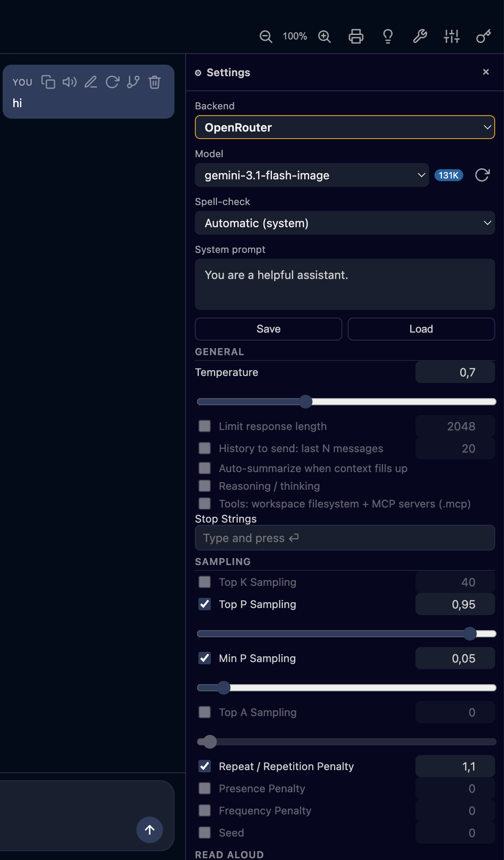
Task: Enable Limit response length checkbox
Action: pyautogui.click(x=205, y=426)
